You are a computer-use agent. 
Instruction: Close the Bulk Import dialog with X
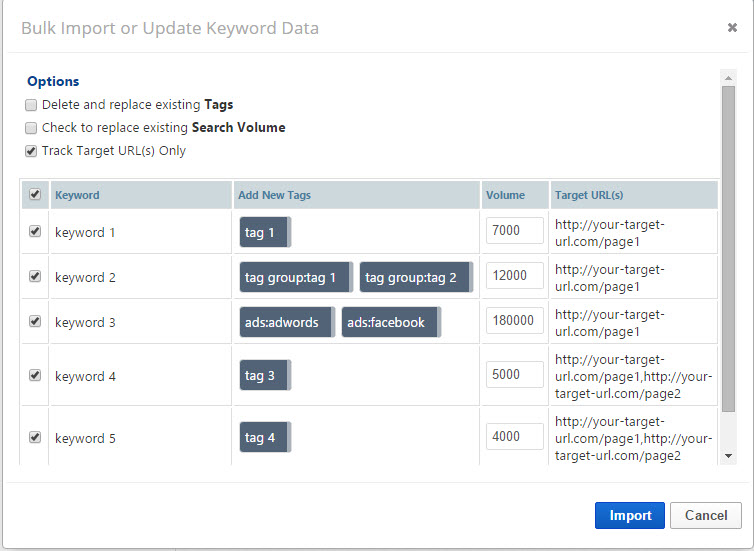tap(732, 28)
